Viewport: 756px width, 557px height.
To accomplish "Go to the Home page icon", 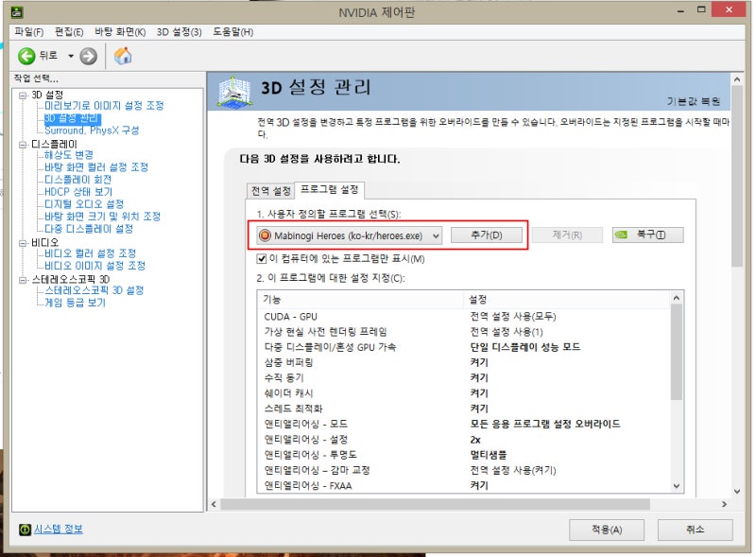I will (x=123, y=56).
